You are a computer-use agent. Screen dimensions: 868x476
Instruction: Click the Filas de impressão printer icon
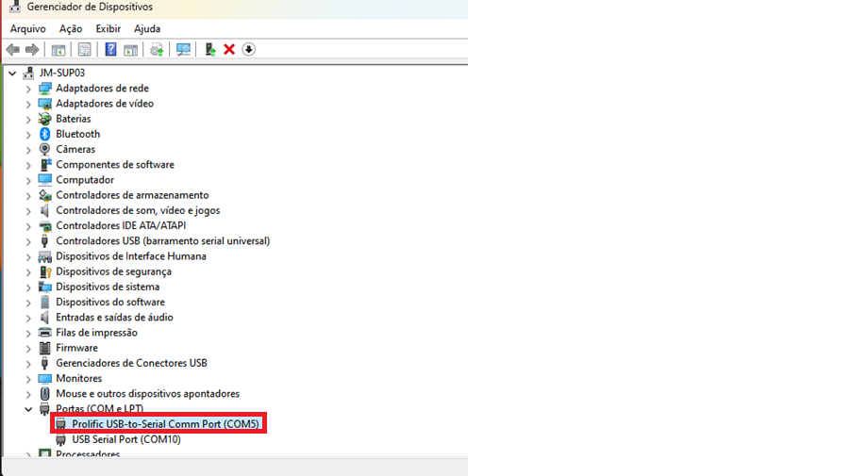[x=45, y=333]
